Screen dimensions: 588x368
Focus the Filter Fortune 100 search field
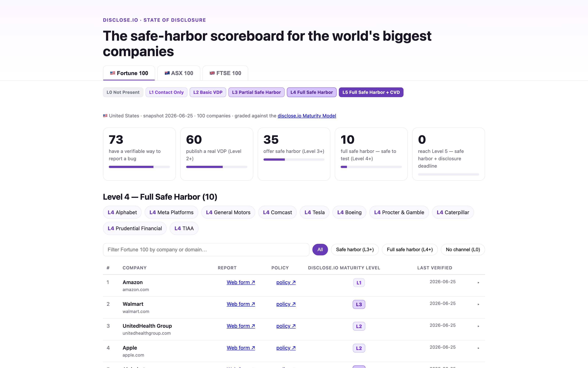pos(206,250)
